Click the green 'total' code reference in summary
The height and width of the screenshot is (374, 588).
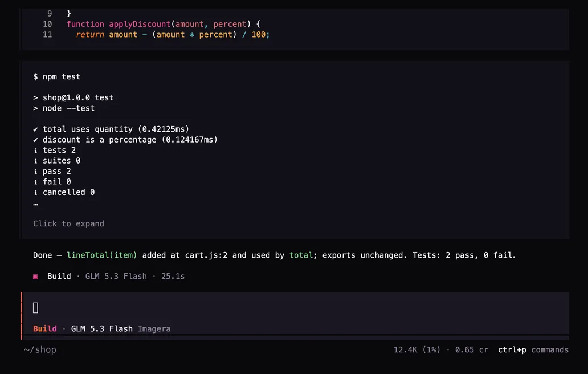[301, 255]
